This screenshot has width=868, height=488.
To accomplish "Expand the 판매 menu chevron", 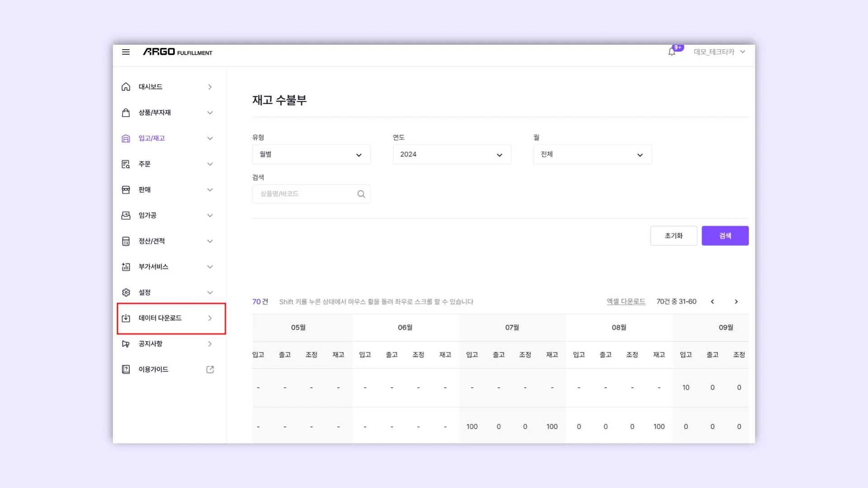I will [210, 190].
